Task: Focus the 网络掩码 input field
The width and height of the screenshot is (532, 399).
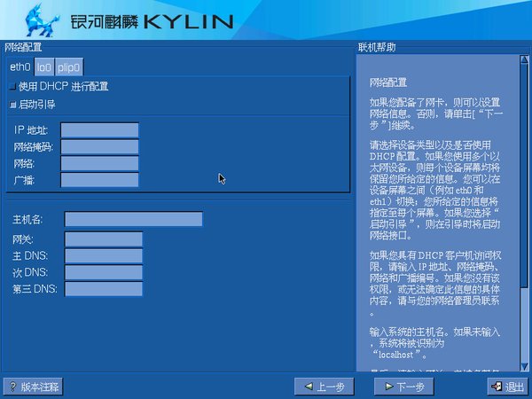Action: pos(99,147)
